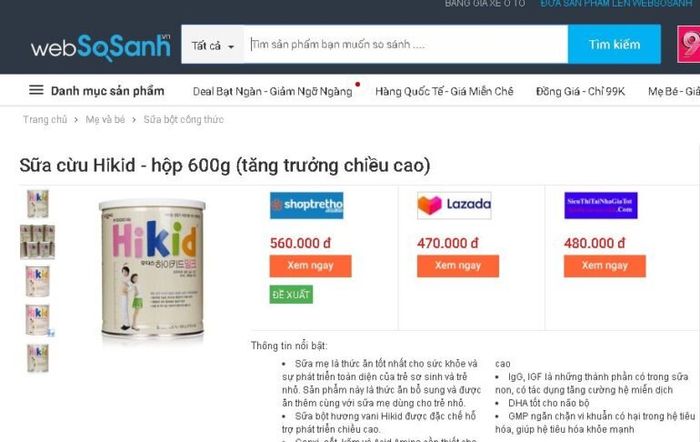Click Xem ngay under the 560.000 đ price
Screen dimensions: 700x442
click(310, 266)
